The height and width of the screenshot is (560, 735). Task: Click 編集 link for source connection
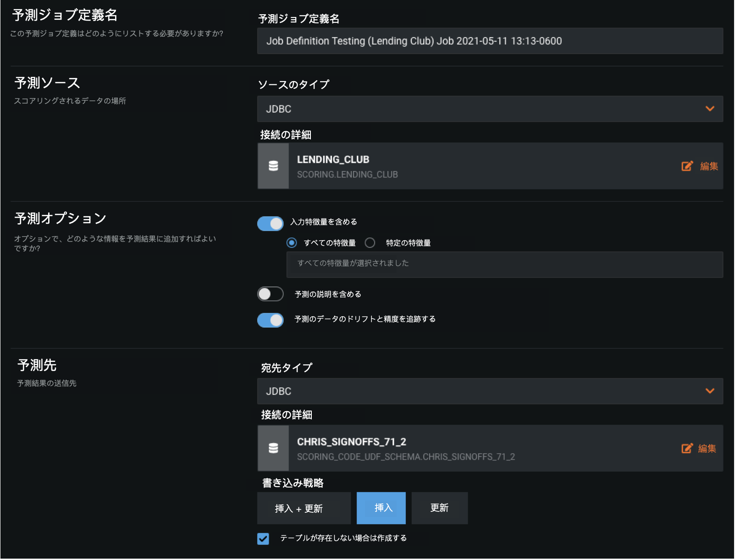pos(709,166)
